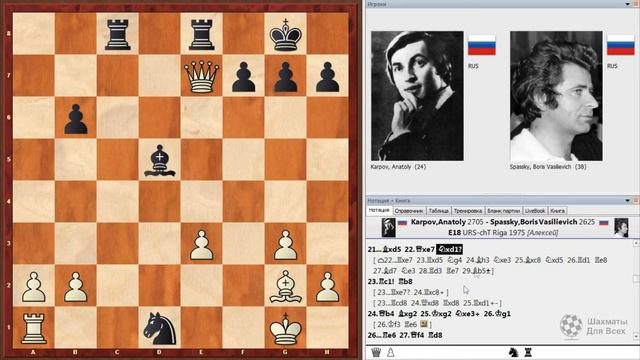Pick the white queen on e7
Image resolution: width=640 pixels, height=360 pixels.
coord(202,76)
